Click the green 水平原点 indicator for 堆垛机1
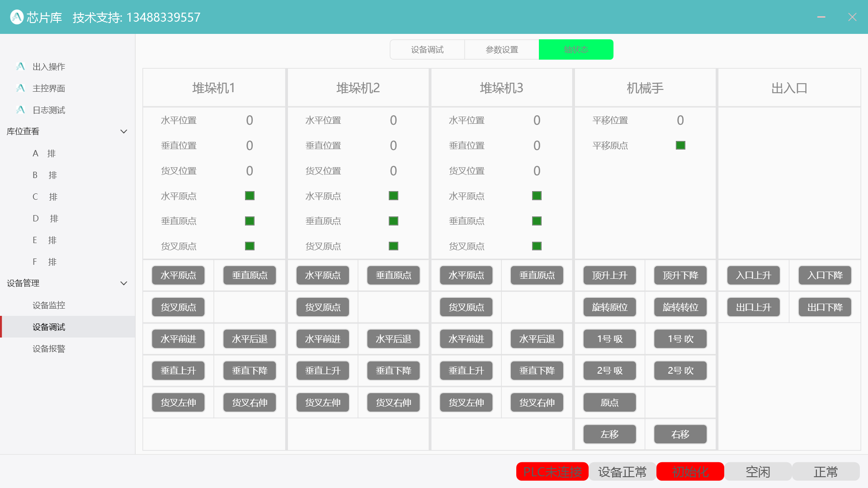868x488 pixels. pyautogui.click(x=249, y=196)
